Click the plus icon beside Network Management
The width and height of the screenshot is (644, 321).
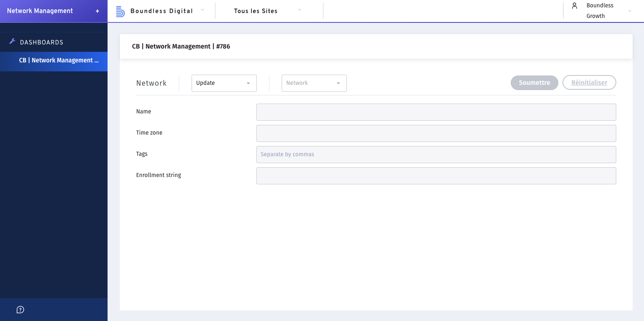tap(97, 11)
